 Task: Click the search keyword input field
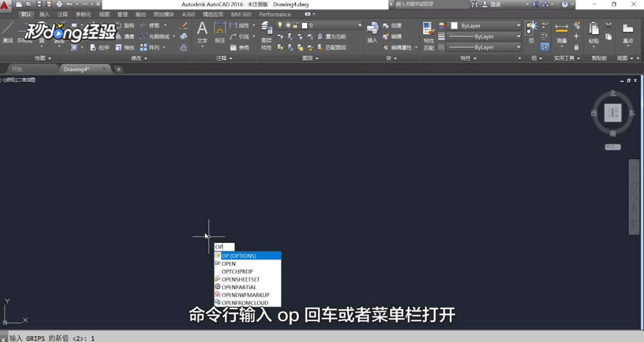[431, 4]
